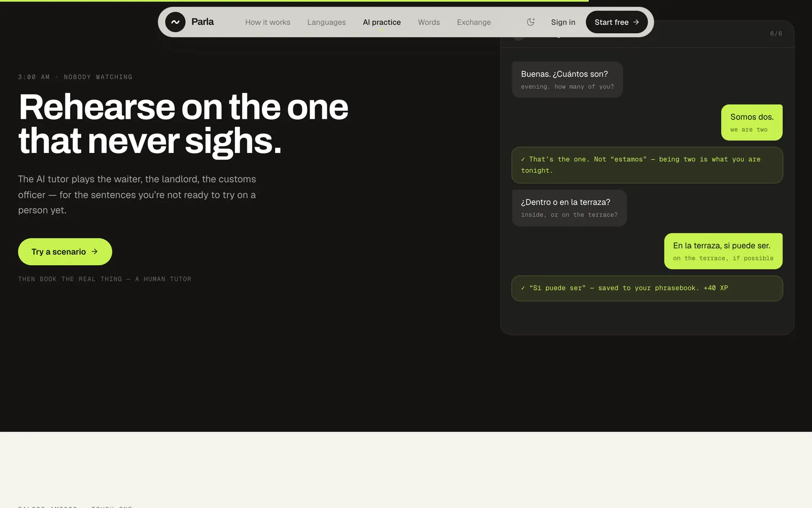Open the Words nav link
Viewport: 812px width, 508px height.
pyautogui.click(x=429, y=22)
